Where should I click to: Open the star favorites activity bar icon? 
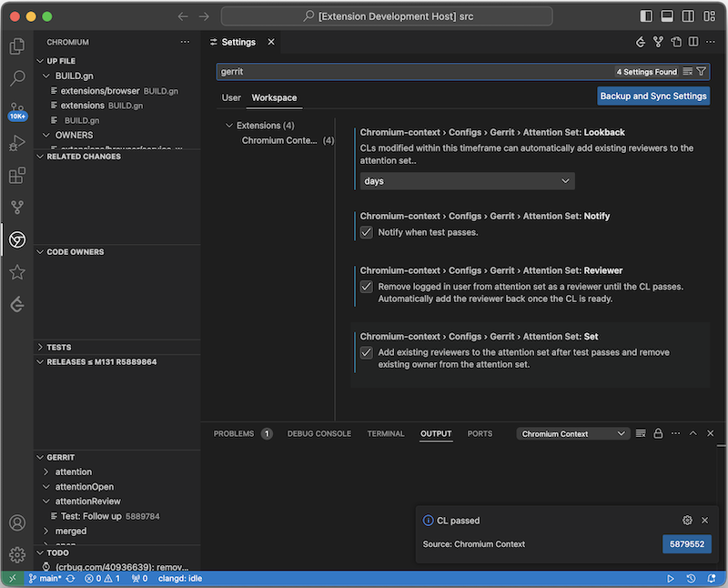17,272
